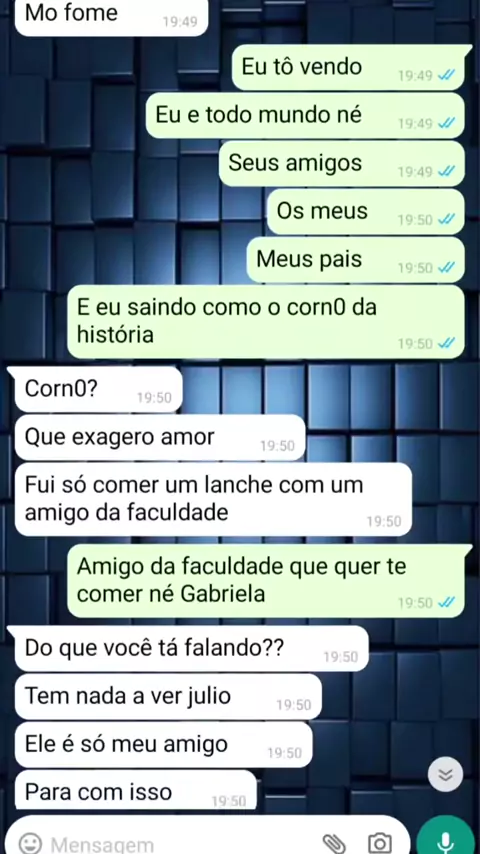The width and height of the screenshot is (480, 854).
Task: Select 'Fui só comer um lanche' message
Action: (213, 499)
